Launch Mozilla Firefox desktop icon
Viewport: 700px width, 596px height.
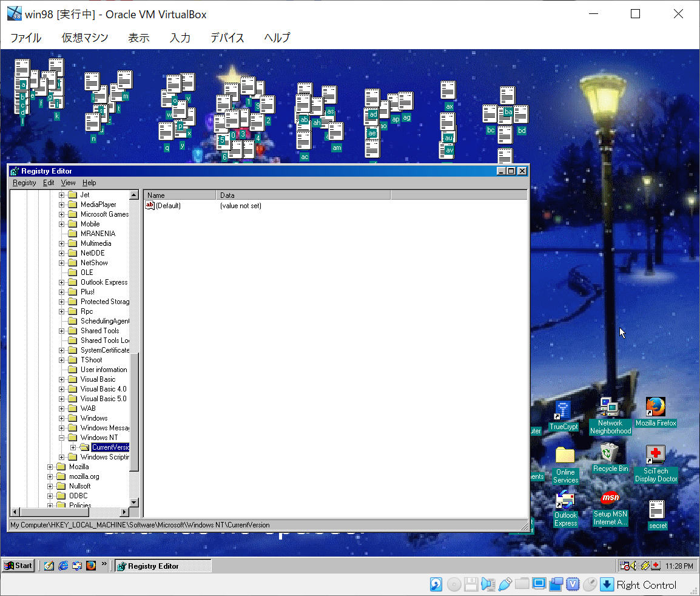(655, 412)
